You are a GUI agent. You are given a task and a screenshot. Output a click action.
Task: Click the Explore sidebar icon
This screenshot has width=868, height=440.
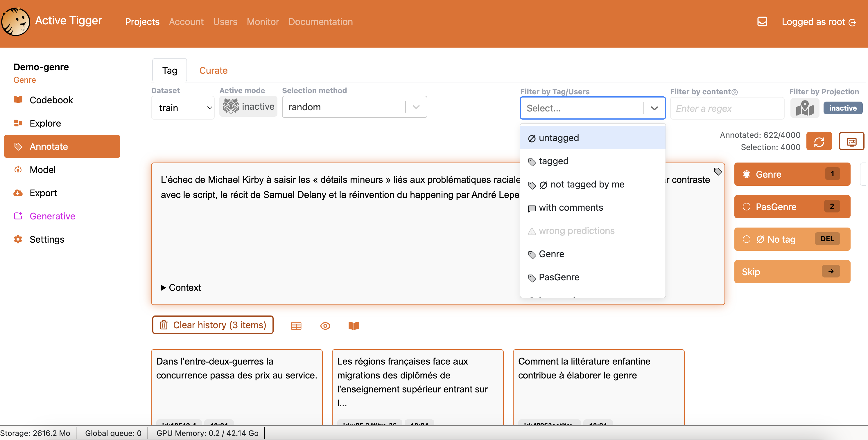tap(18, 123)
